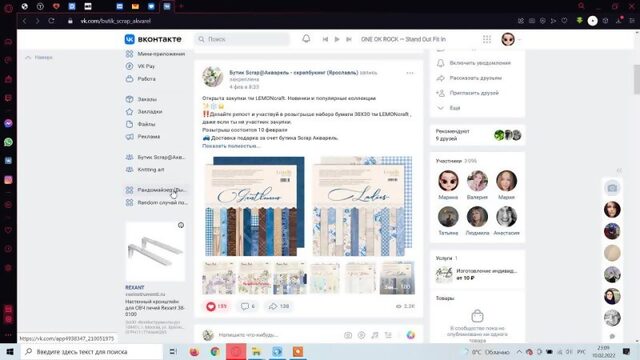Open the first small thumbnail under the post
640x360 pixels.
[219, 278]
